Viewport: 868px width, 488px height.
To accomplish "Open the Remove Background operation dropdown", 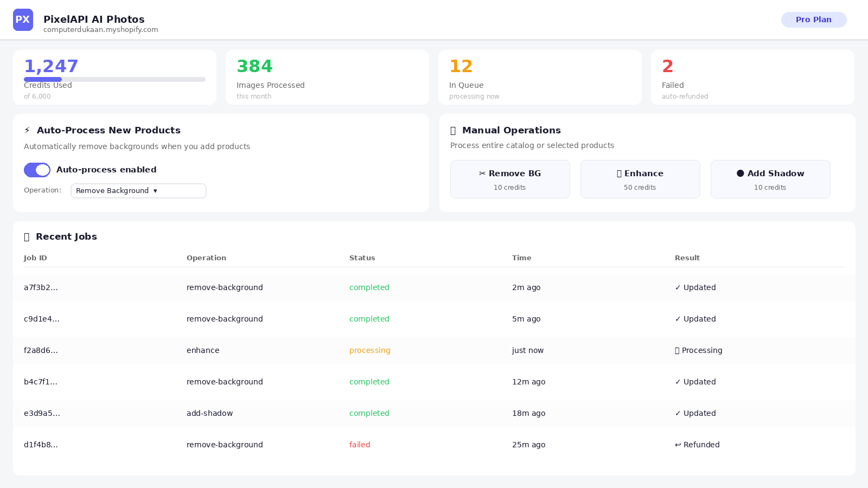I will (138, 191).
